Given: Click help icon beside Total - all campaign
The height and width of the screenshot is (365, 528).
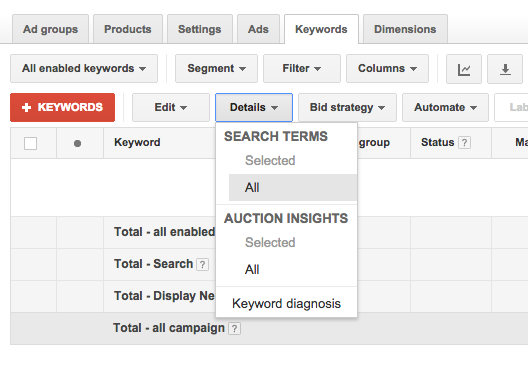Looking at the screenshot, I should point(234,328).
